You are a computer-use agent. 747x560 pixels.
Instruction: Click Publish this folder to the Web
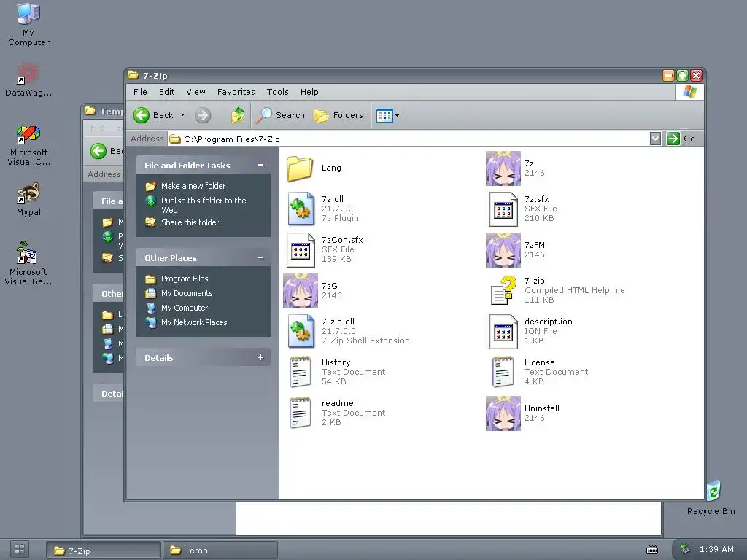tap(204, 205)
